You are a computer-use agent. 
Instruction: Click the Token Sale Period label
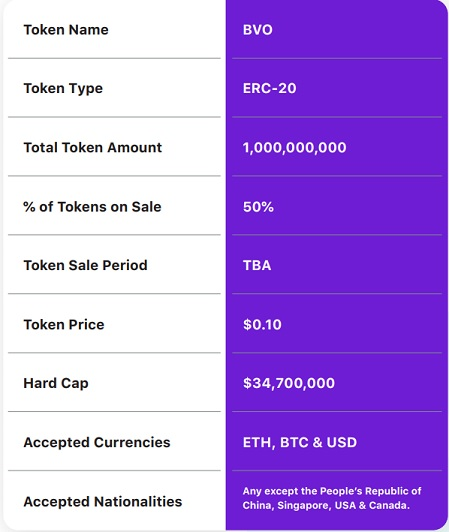[x=86, y=265]
